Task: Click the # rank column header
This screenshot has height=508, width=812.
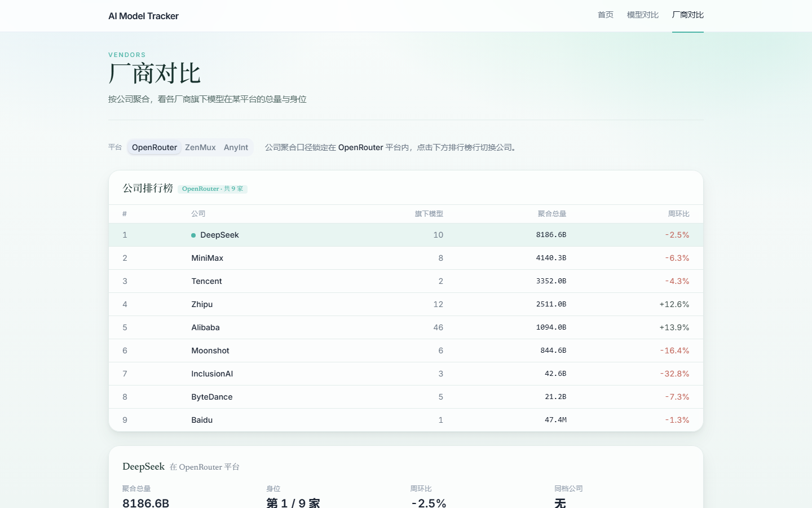Action: (x=125, y=214)
